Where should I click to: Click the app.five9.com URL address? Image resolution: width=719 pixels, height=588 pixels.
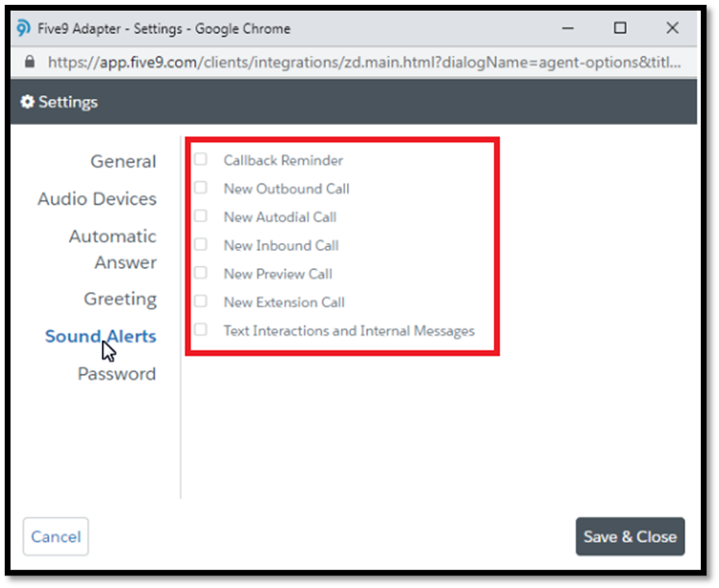click(364, 61)
